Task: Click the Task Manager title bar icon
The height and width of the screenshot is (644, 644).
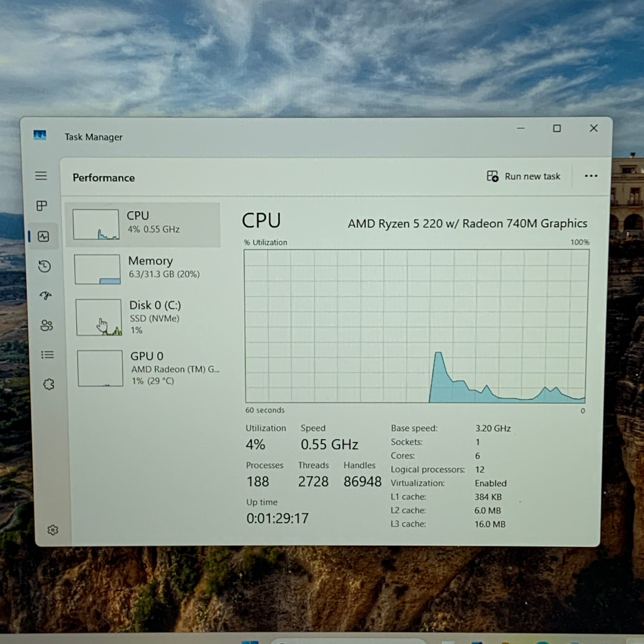Action: point(40,135)
